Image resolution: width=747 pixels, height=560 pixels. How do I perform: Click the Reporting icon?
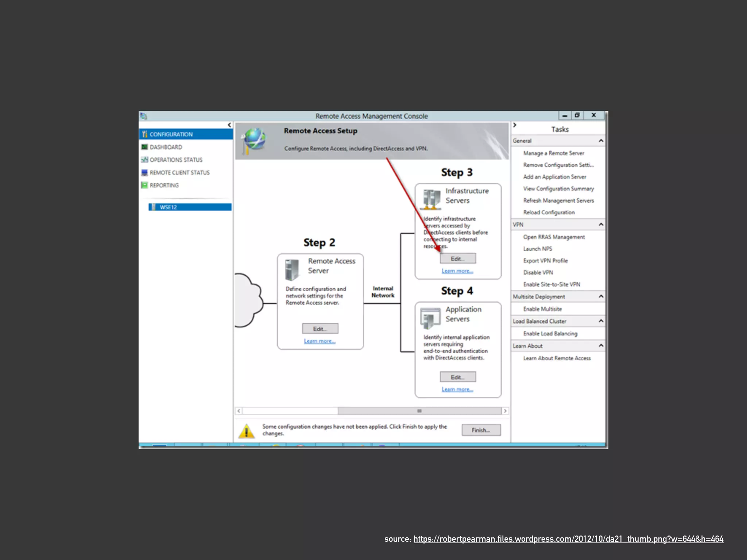(145, 185)
